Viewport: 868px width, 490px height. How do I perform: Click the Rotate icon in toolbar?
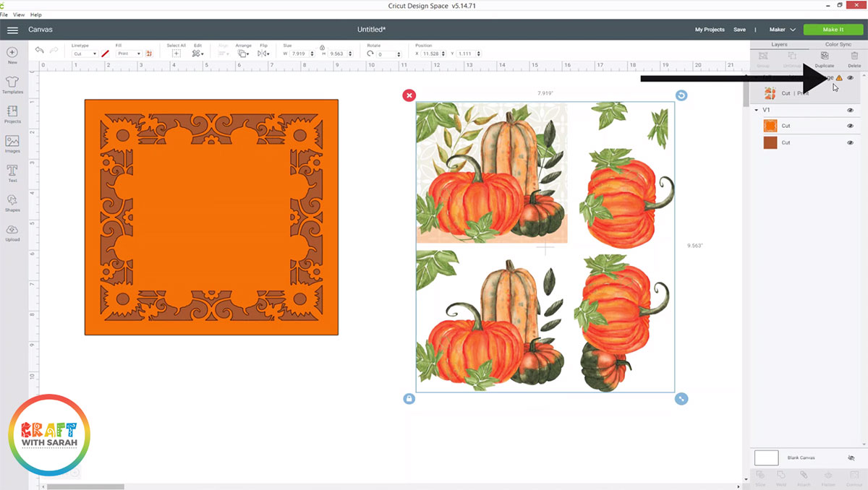[x=370, y=53]
